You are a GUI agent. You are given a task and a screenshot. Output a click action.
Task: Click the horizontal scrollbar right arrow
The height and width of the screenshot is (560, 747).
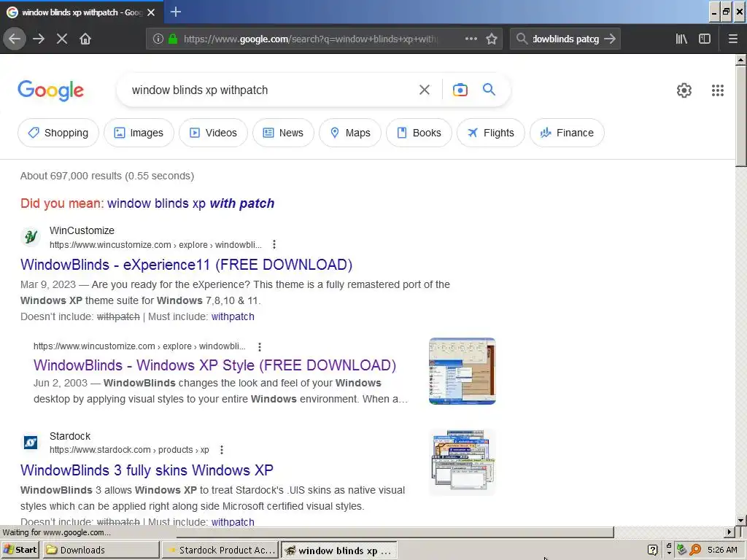point(729,532)
